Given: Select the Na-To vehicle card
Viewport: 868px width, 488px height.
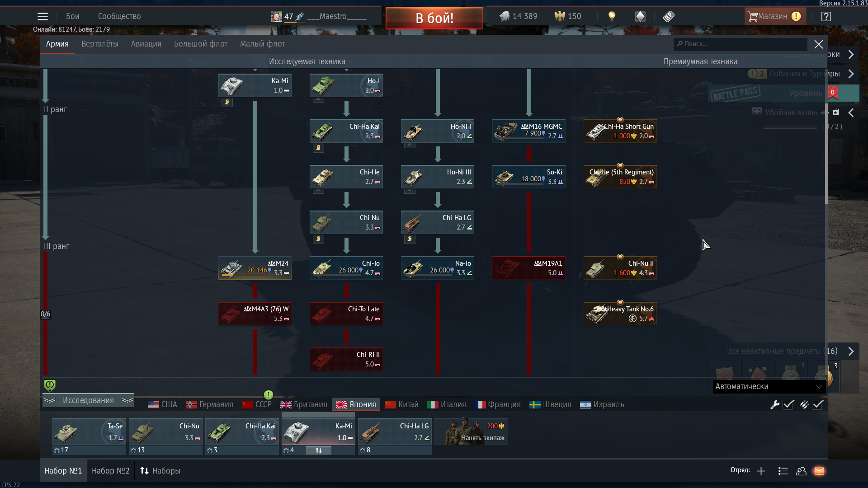Looking at the screenshot, I should pos(438,268).
